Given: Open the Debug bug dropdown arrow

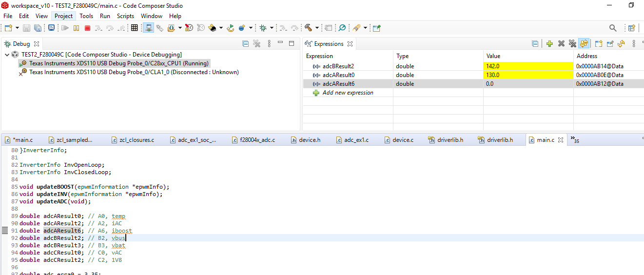Looking at the screenshot, I should click(x=272, y=28).
